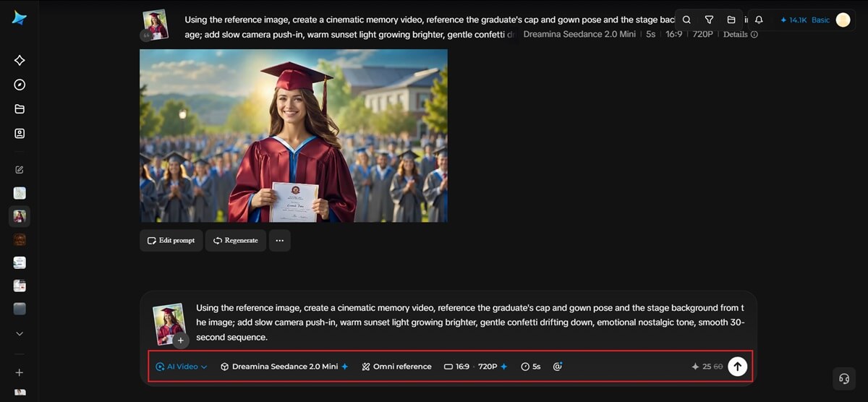Open the Omni reference option
Viewport: 868px width, 402px height.
point(396,367)
